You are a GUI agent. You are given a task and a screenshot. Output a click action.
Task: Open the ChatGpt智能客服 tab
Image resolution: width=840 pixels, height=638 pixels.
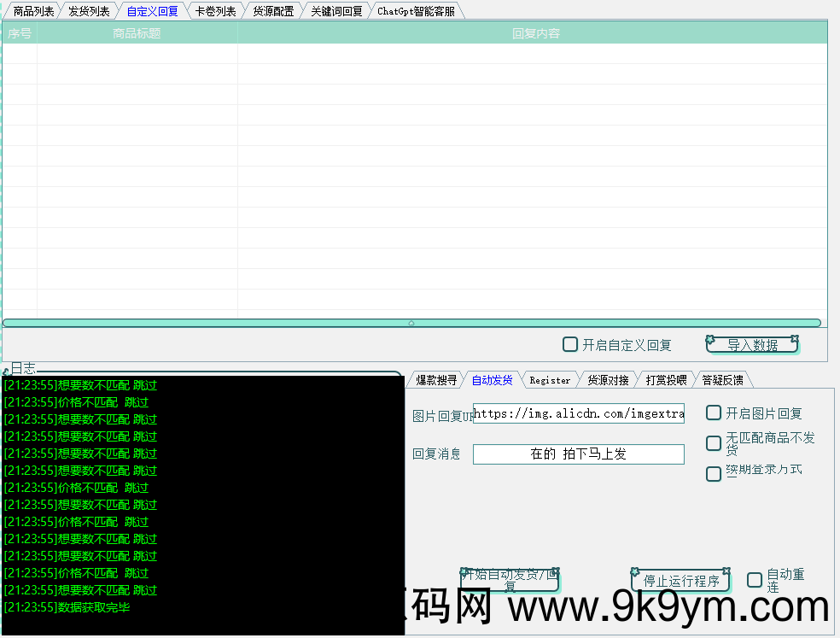416,11
